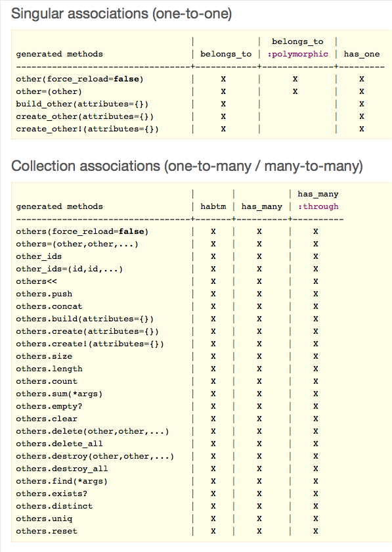Click the 'others.exists?' method text
Viewport: 392px width, 552px height.
[x=51, y=494]
